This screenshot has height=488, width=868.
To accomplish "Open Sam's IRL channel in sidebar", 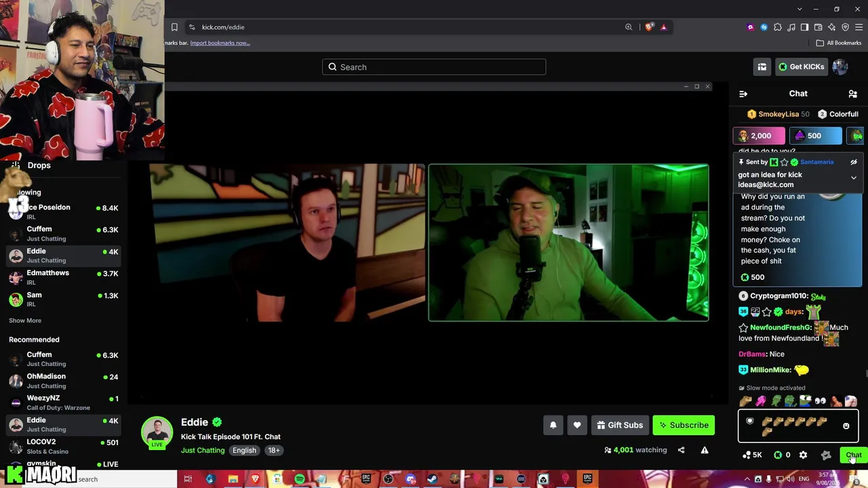I will (64, 299).
